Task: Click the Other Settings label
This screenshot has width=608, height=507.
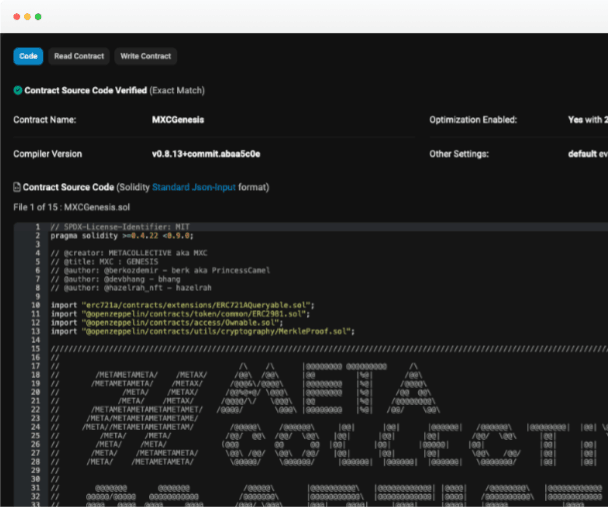Action: (x=459, y=154)
